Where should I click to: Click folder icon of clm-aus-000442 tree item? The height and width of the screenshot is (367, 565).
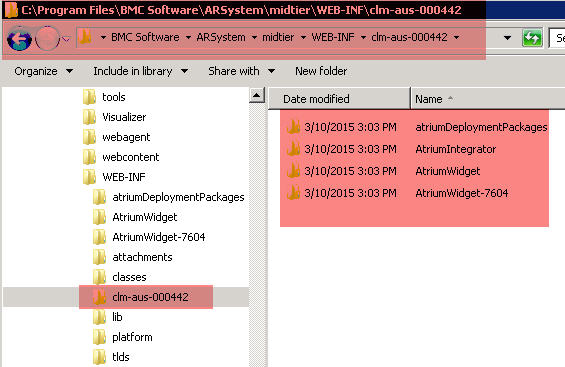click(x=99, y=297)
